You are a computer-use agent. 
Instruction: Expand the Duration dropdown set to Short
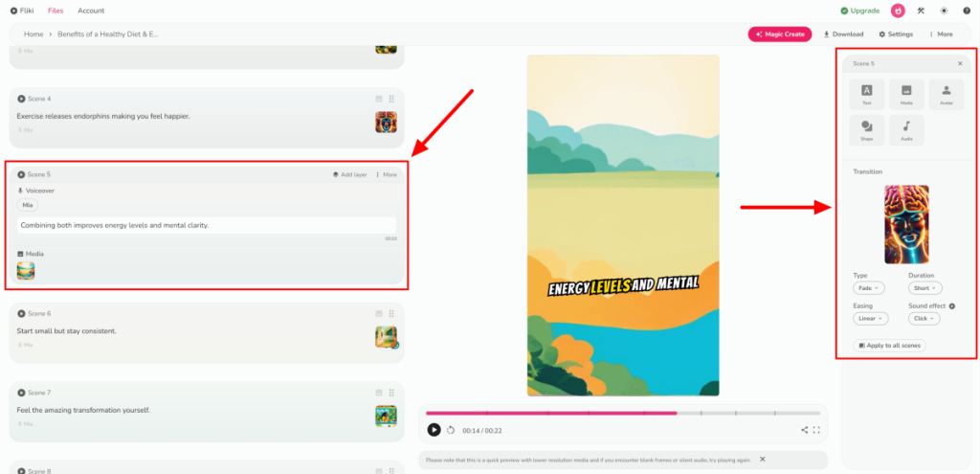(924, 287)
